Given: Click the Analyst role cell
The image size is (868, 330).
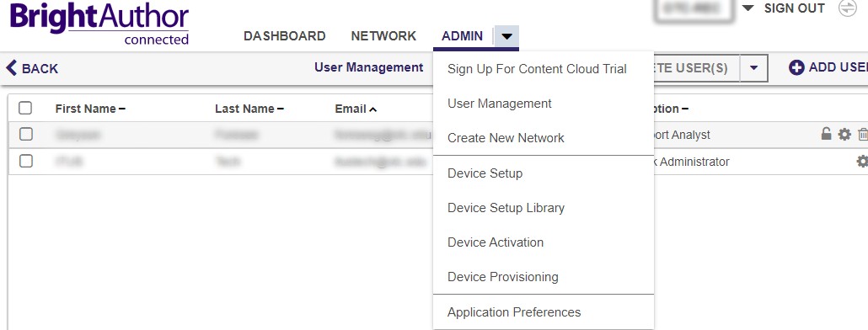Looking at the screenshot, I should tap(682, 135).
